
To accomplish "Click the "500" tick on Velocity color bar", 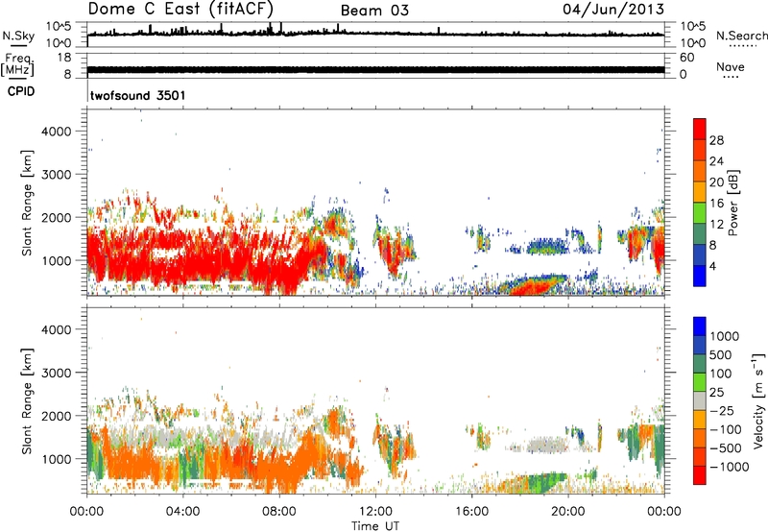I will 721,355.
